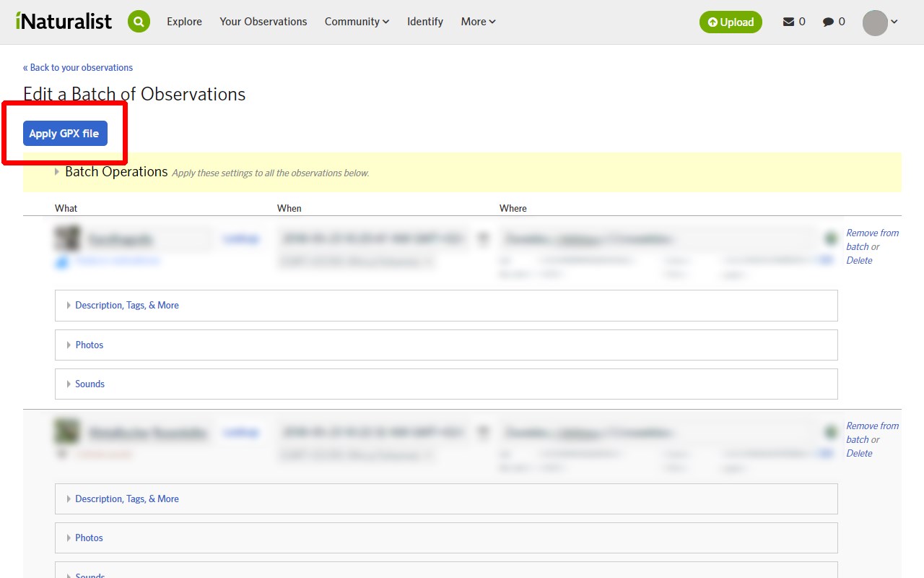Image resolution: width=924 pixels, height=578 pixels.
Task: Open the Explore page
Action: (x=184, y=22)
